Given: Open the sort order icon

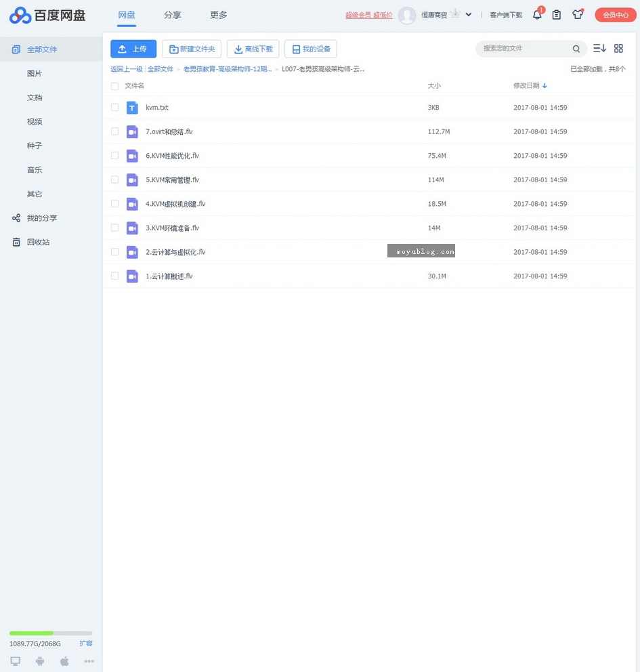Looking at the screenshot, I should 599,48.
